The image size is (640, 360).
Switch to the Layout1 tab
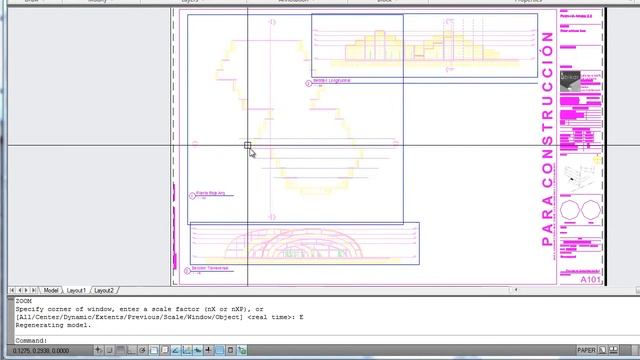(76, 290)
